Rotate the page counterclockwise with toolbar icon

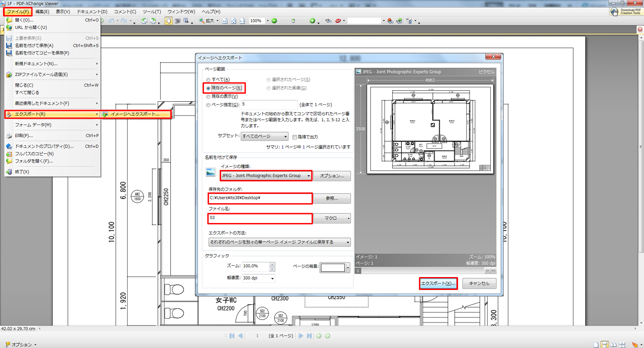point(144,21)
